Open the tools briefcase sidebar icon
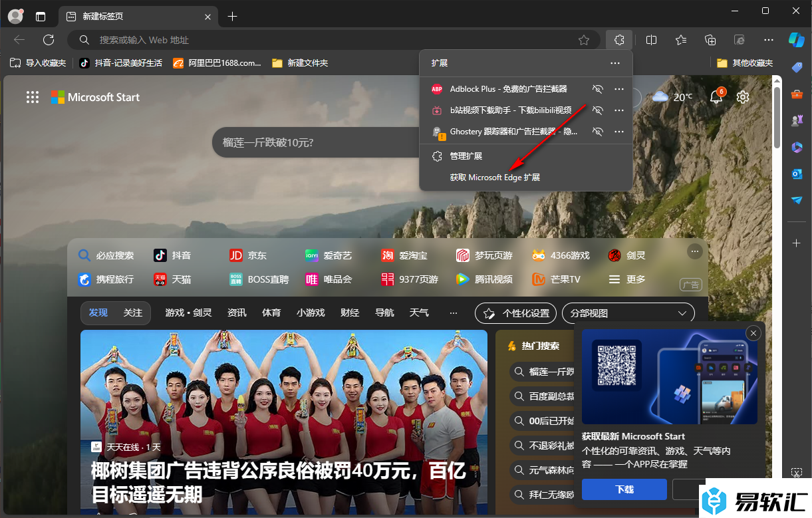812x518 pixels. click(x=797, y=94)
